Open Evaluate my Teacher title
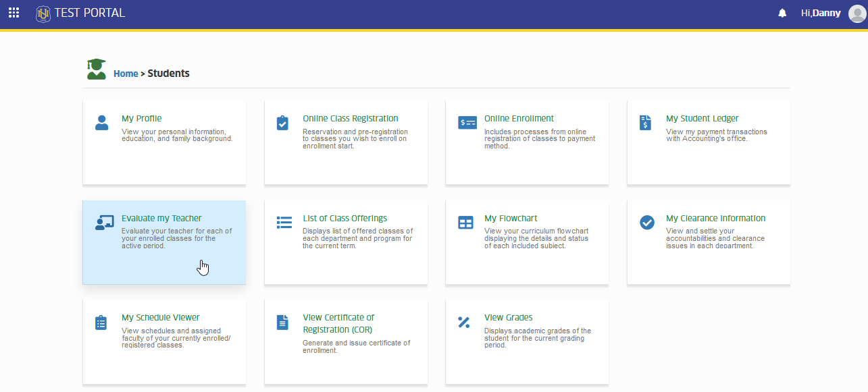The image size is (868, 392). [x=161, y=219]
